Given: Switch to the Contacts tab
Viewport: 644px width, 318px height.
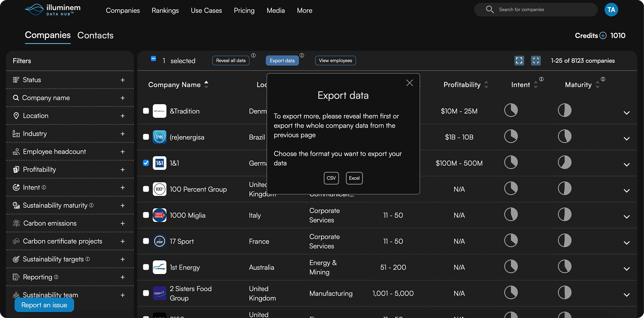Looking at the screenshot, I should tap(95, 35).
